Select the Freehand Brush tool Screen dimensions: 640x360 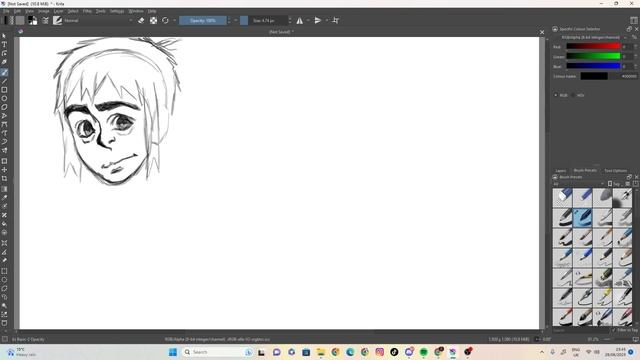(x=4, y=73)
